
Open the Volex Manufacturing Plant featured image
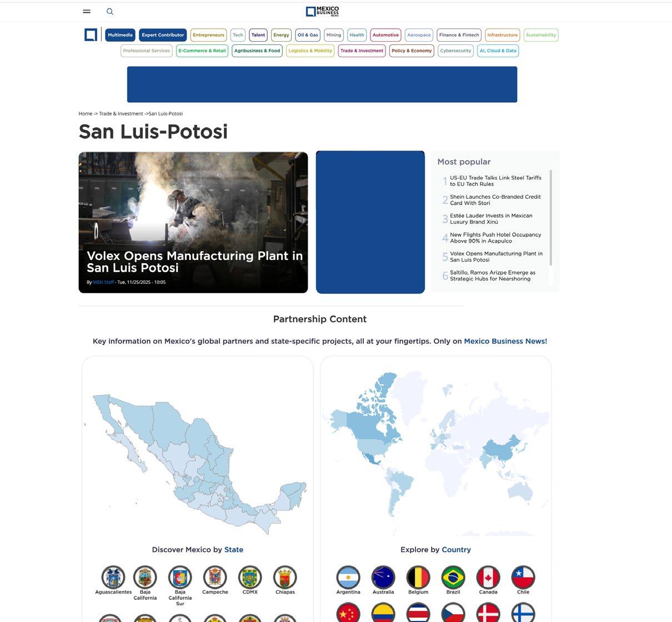pos(193,222)
